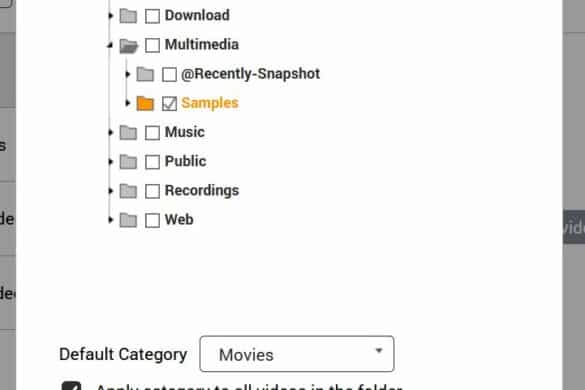Select the @Recently-Snapshot folder label
This screenshot has width=585, height=390.
[x=250, y=74]
